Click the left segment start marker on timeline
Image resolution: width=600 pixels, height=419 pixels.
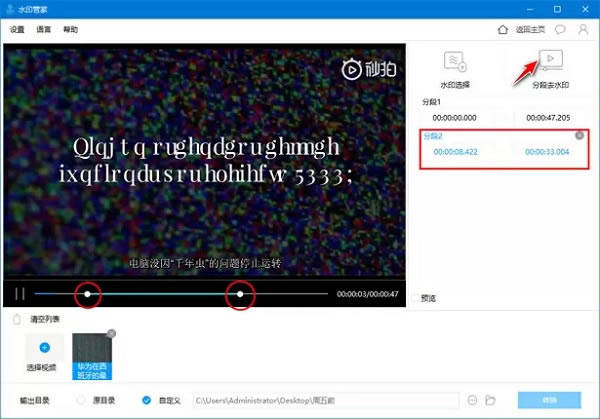(88, 294)
